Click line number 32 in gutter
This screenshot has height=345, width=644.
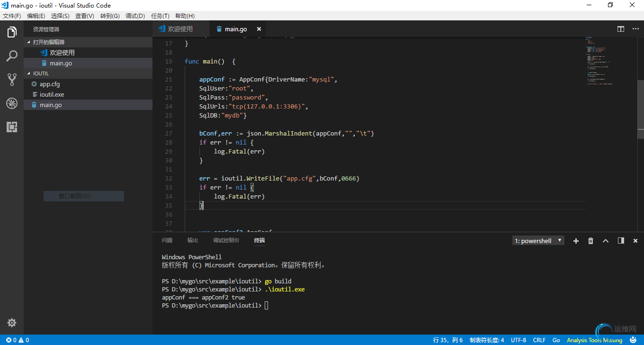[x=169, y=179]
